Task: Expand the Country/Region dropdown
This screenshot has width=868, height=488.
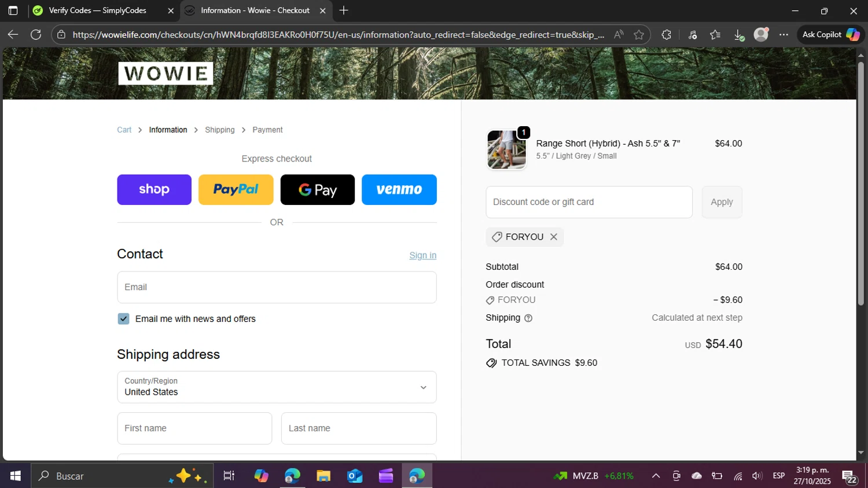Action: 277,387
